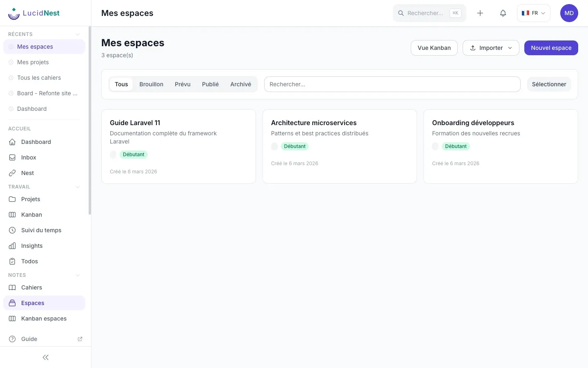Open the MD user avatar menu
588x368 pixels.
pos(569,13)
